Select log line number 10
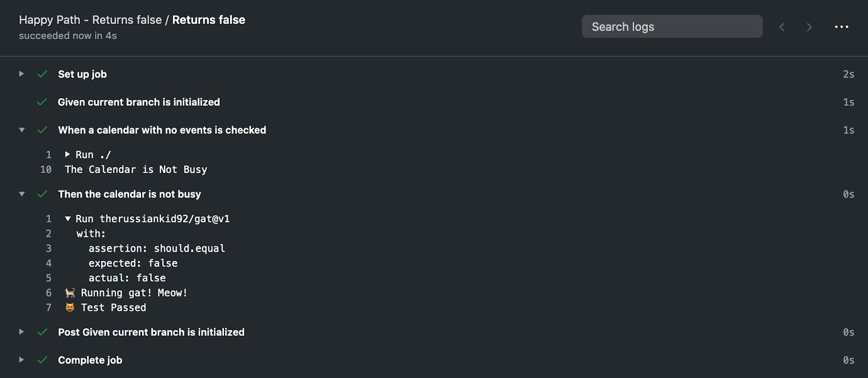The image size is (868, 378). coord(46,170)
